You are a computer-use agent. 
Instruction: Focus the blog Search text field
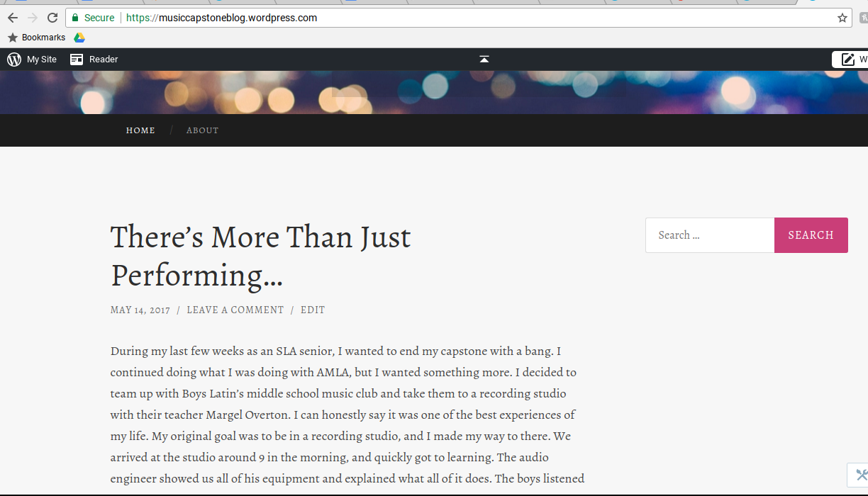click(709, 235)
